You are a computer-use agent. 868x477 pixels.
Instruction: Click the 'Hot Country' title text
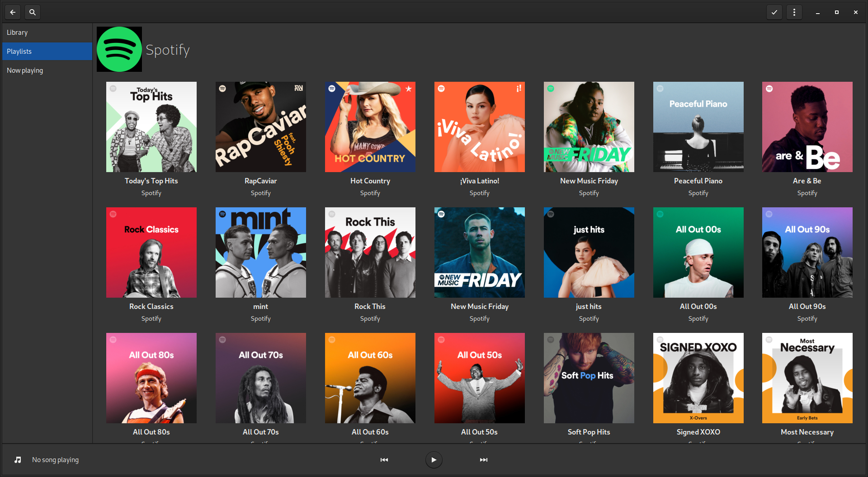pyautogui.click(x=370, y=181)
